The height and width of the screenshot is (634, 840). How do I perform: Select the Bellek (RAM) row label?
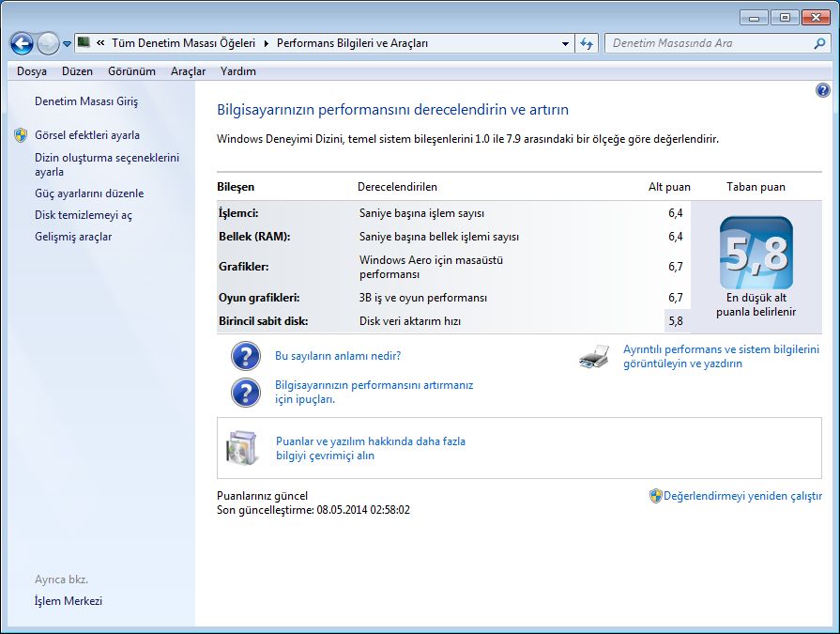254,237
